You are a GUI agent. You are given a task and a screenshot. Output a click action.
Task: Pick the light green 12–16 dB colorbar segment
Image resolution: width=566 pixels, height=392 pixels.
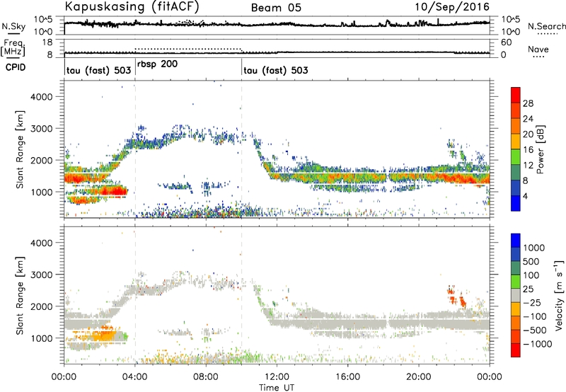click(x=516, y=157)
